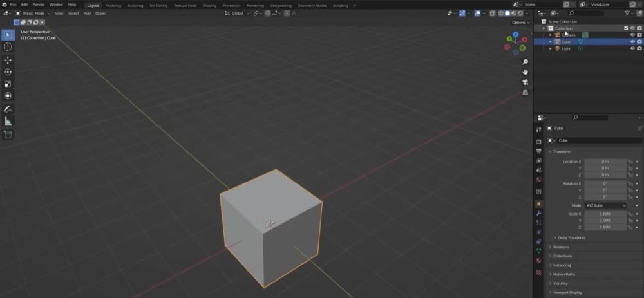Pick the Add Cube tool

[8, 135]
